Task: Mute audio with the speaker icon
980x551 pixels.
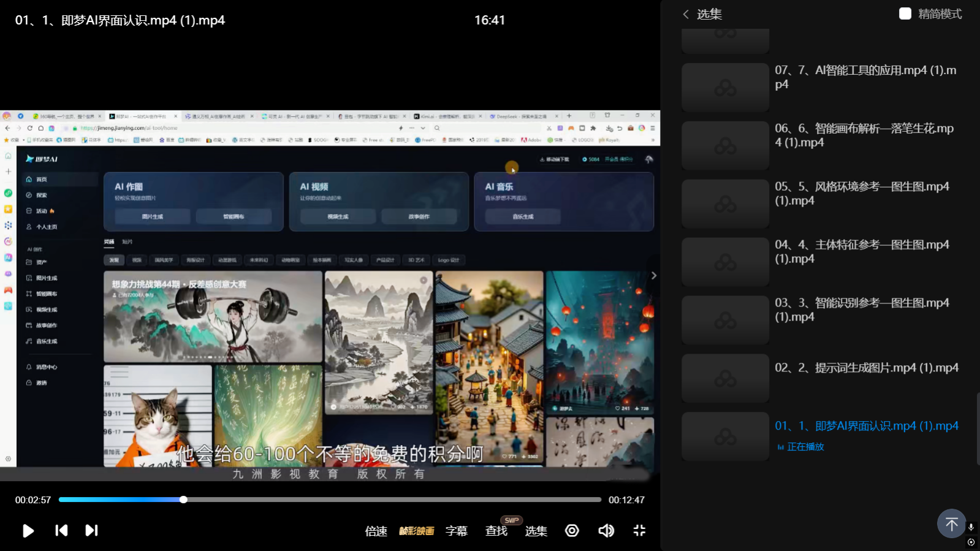Action: [606, 530]
